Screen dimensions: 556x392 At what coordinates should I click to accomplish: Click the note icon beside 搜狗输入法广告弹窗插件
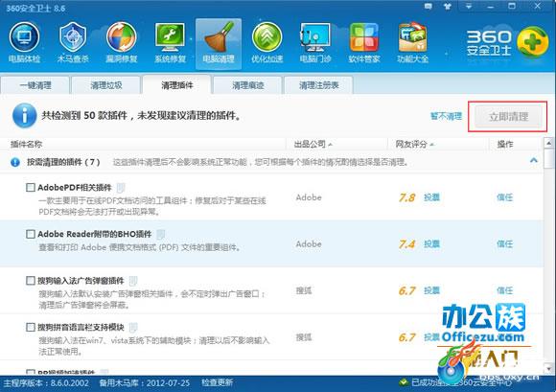133,281
